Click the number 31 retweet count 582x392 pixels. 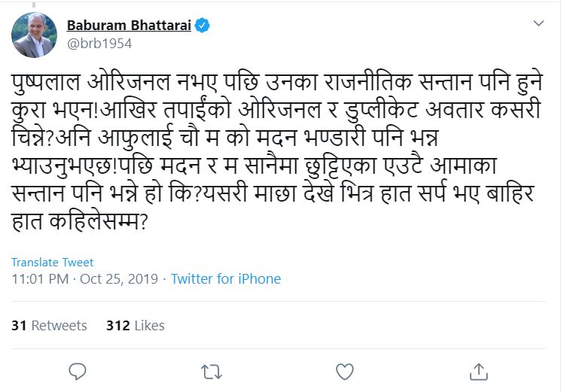(20, 326)
